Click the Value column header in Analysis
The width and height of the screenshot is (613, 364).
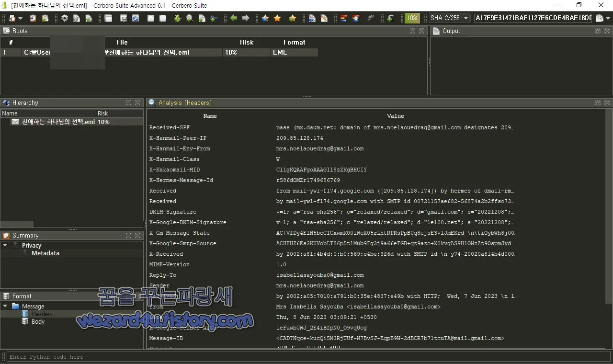(x=396, y=116)
